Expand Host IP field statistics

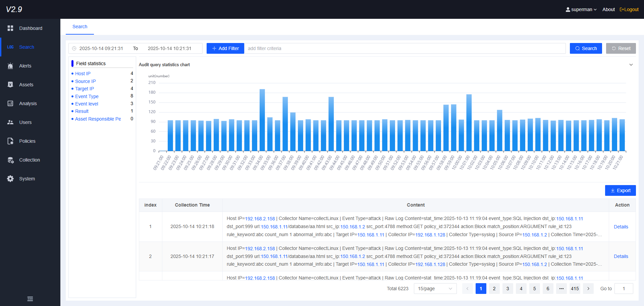click(83, 74)
